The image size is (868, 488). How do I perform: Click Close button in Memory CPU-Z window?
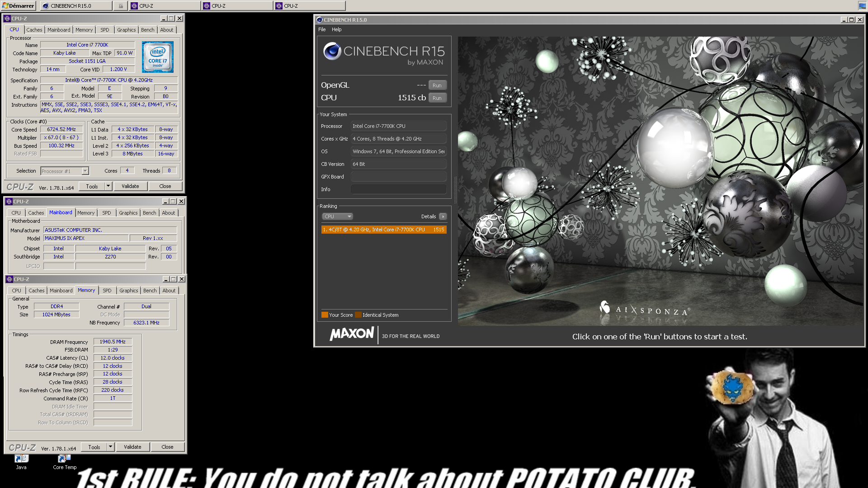pyautogui.click(x=167, y=447)
